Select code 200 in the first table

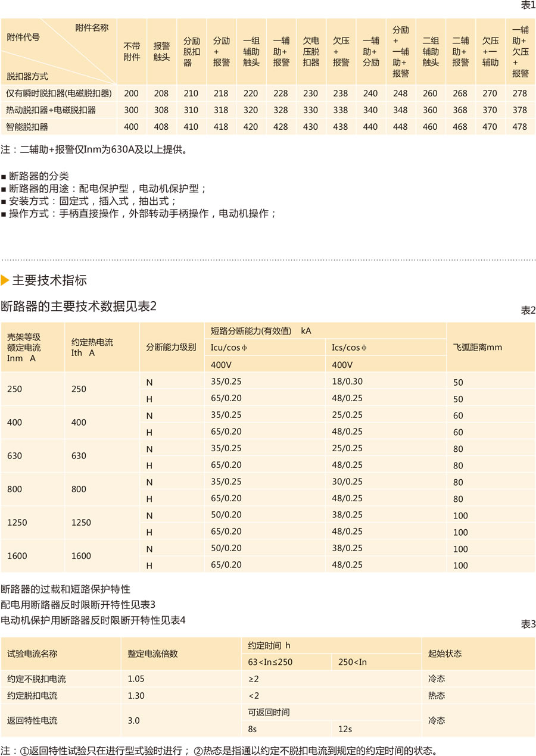132,93
